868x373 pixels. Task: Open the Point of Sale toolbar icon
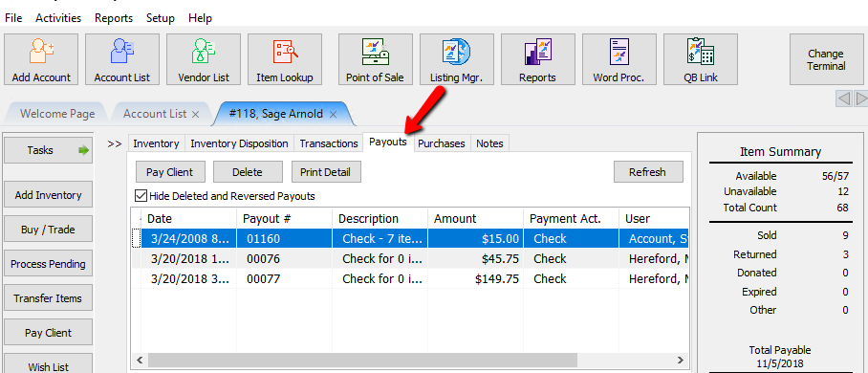click(x=376, y=59)
